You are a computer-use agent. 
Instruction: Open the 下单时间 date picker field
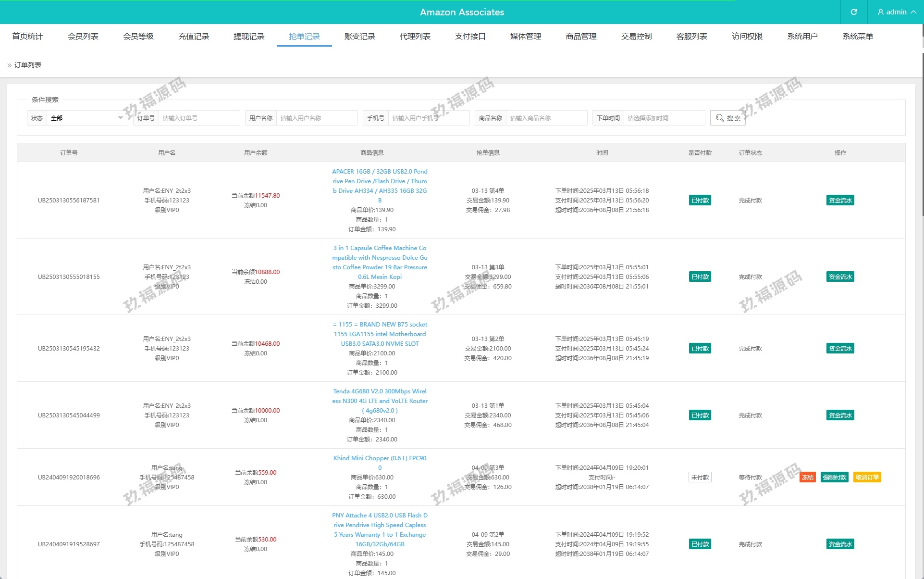click(664, 118)
